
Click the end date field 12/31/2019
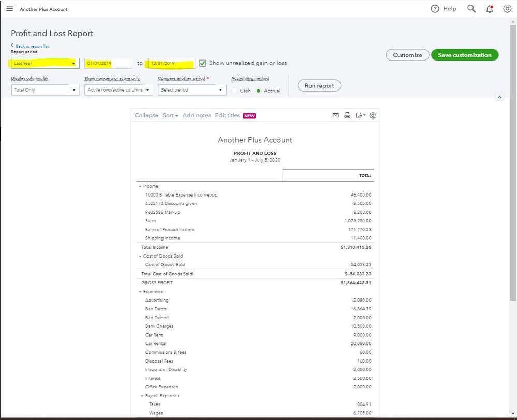[x=171, y=63]
